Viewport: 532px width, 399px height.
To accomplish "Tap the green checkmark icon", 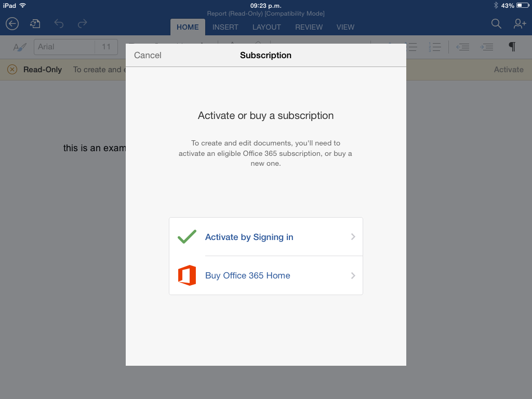I will pyautogui.click(x=187, y=237).
